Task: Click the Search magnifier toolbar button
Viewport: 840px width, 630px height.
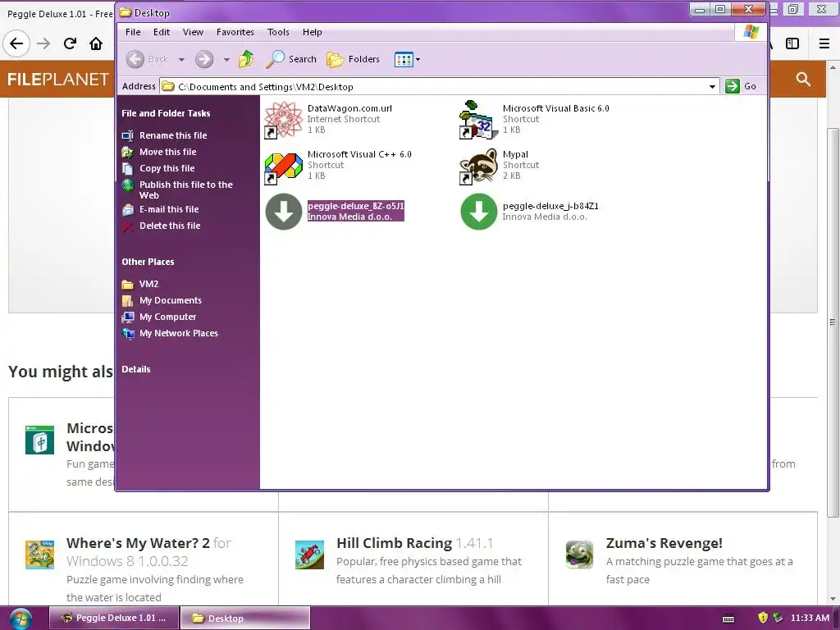Action: coord(291,59)
